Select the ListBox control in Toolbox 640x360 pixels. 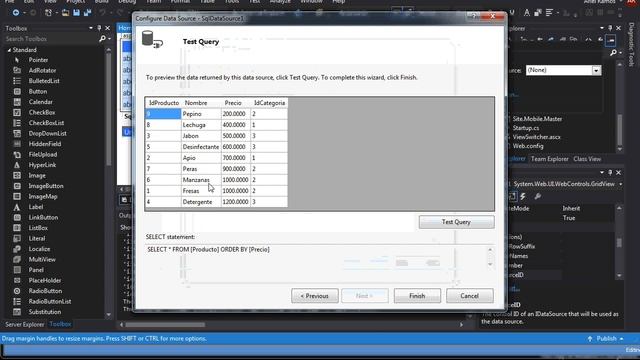coord(38,228)
